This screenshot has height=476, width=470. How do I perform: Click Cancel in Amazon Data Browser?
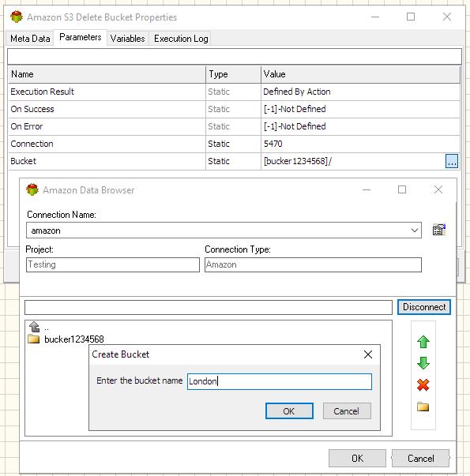[420, 458]
